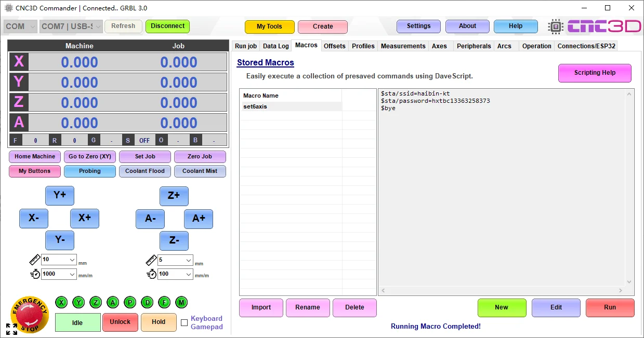Viewport: 644px width, 338px height.
Task: Jog the machine with the Y+ button
Action: click(x=60, y=195)
